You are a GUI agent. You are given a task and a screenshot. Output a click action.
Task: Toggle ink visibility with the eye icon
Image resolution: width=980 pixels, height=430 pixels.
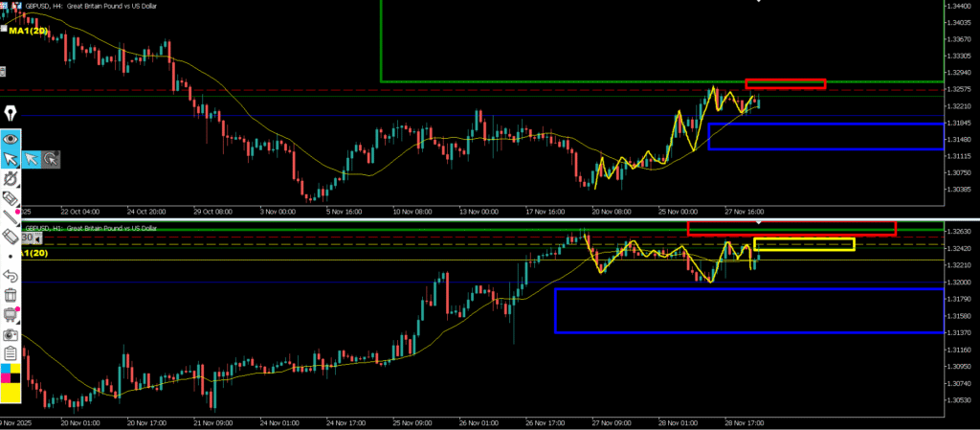pyautogui.click(x=11, y=139)
